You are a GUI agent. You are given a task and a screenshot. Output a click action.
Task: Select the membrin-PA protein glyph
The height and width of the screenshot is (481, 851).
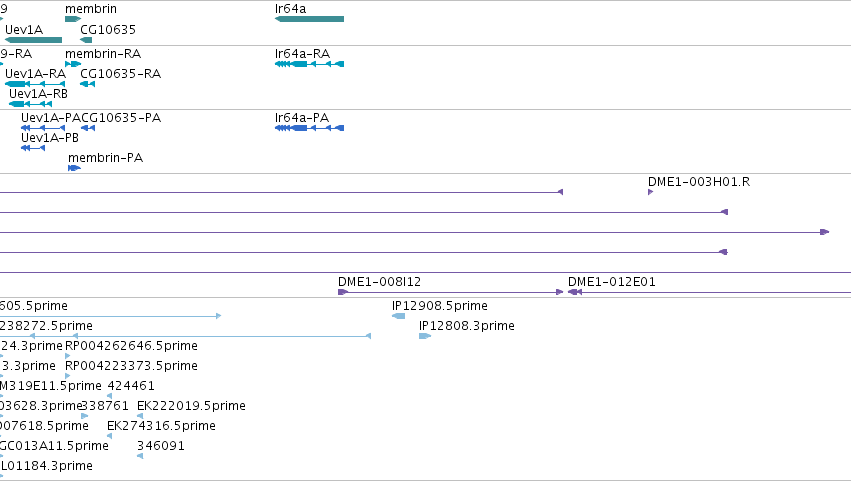click(x=74, y=168)
